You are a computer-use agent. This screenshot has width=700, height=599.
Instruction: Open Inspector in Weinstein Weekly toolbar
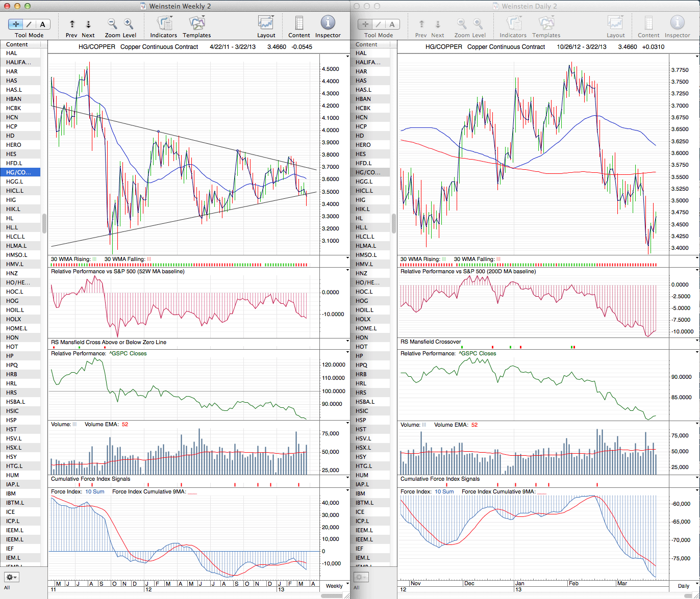pos(328,24)
